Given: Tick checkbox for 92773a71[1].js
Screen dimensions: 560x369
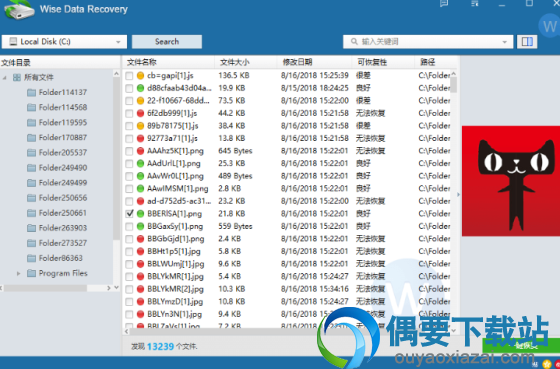Looking at the screenshot, I should pyautogui.click(x=129, y=139).
